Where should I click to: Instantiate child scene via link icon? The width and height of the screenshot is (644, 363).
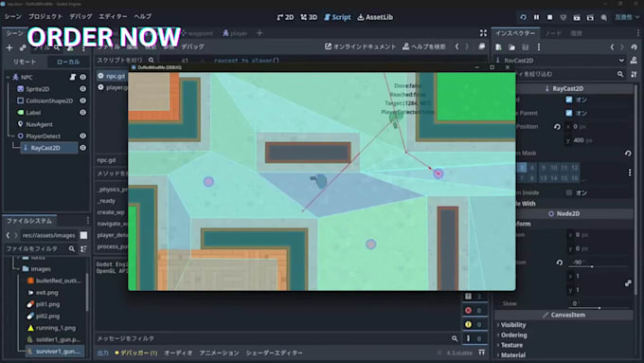coord(23,48)
